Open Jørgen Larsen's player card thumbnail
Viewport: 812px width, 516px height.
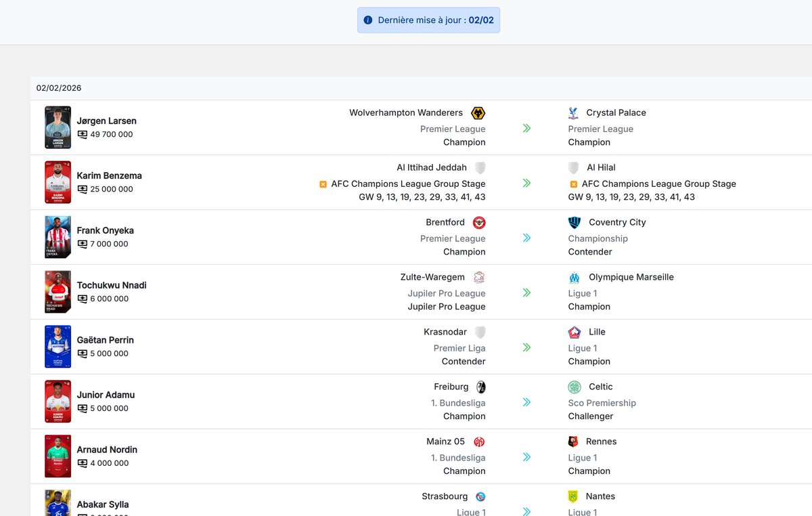58,127
